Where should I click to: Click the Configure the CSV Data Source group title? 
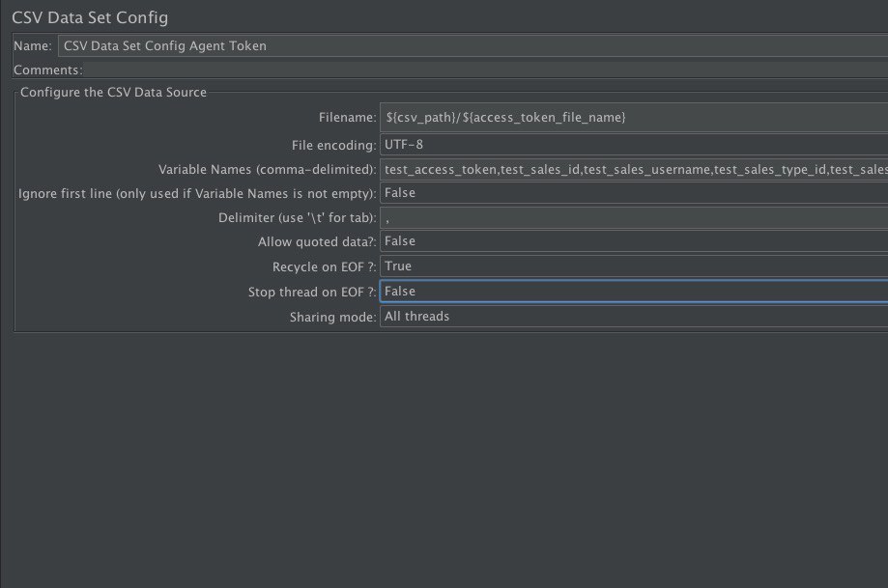point(113,93)
